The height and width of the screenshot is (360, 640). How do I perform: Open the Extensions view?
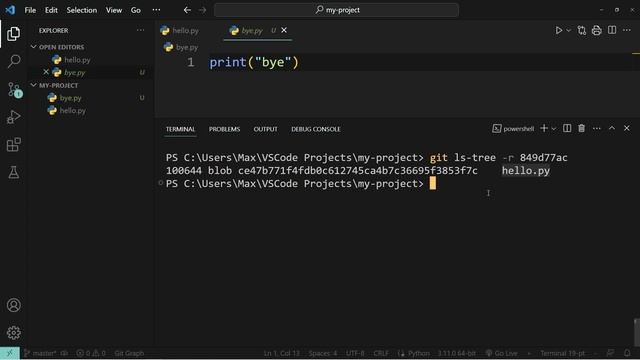[x=13, y=144]
